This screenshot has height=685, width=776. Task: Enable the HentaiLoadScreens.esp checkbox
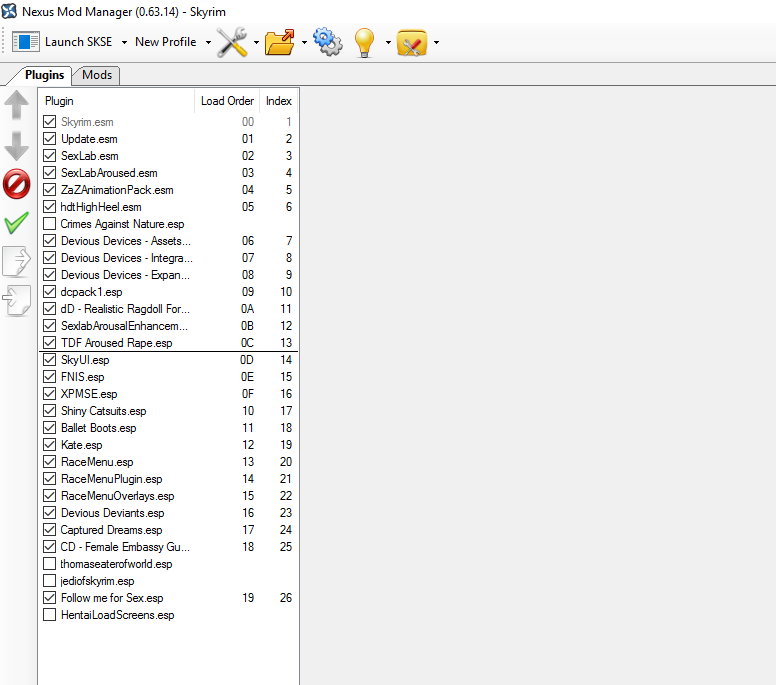pos(49,615)
